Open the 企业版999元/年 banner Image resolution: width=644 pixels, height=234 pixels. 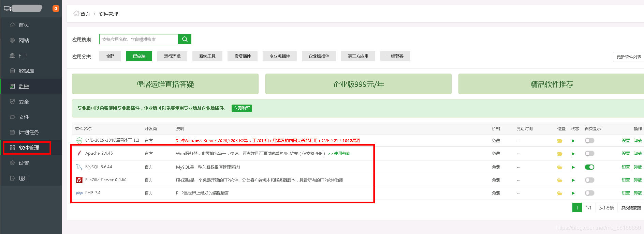click(358, 84)
